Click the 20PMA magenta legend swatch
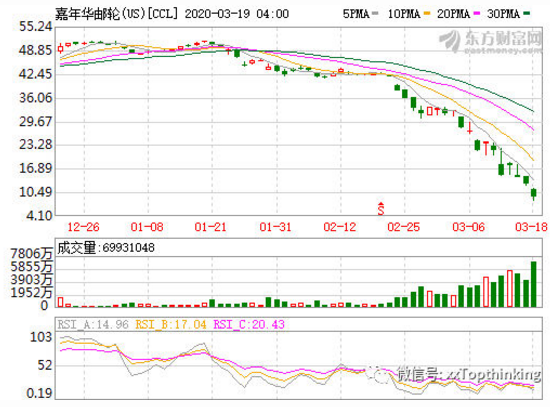The image size is (550, 407). (x=476, y=14)
